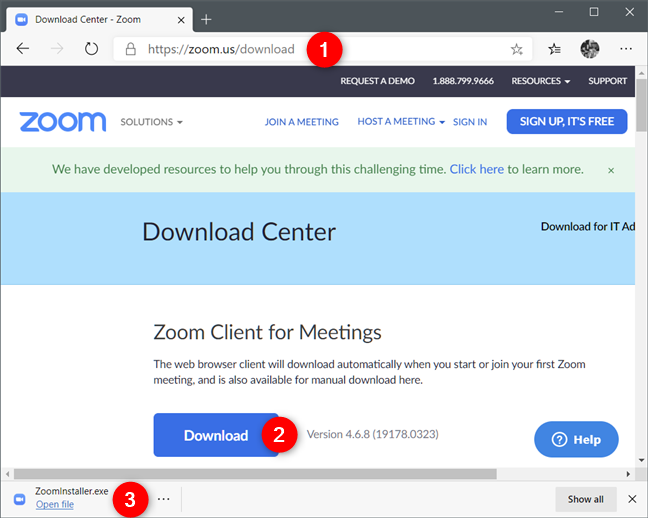This screenshot has width=648, height=518.
Task: Click 'Version 4.6.8 (19178.0323)' text
Action: coord(372,434)
